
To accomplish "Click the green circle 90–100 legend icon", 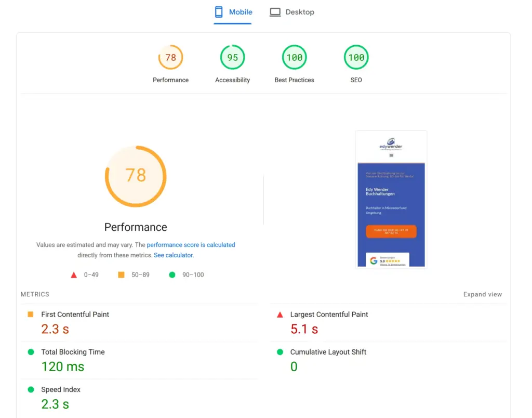I will pos(172,275).
